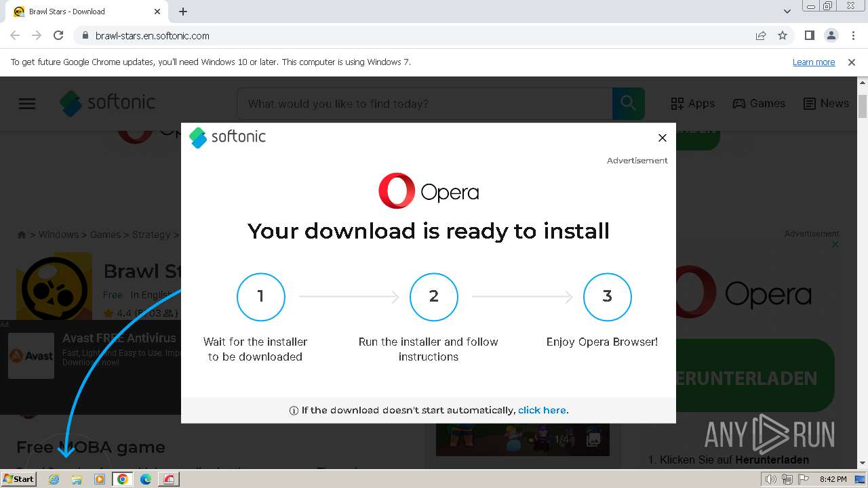Click the address bar URL
Image resolution: width=868 pixels, height=488 pixels.
[x=152, y=35]
